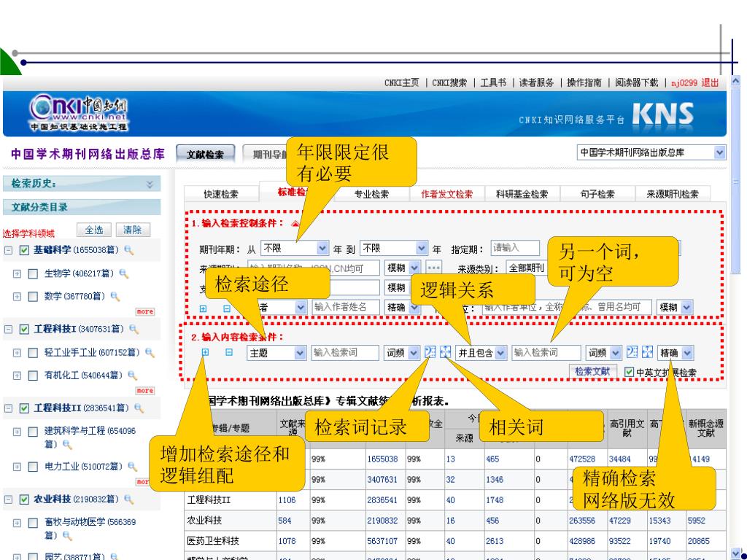747x560 pixels.
Task: Open the 中国学术期刊网络出版总库 database dropdown
Action: 651,152
